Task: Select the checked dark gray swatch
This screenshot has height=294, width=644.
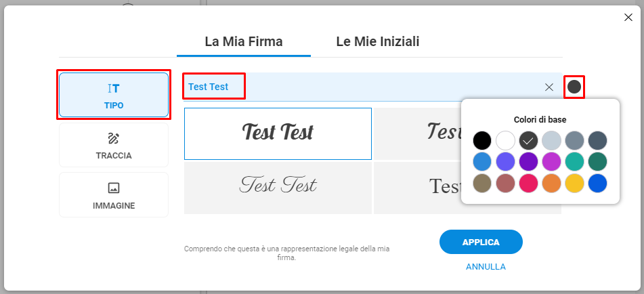Action: 528,141
